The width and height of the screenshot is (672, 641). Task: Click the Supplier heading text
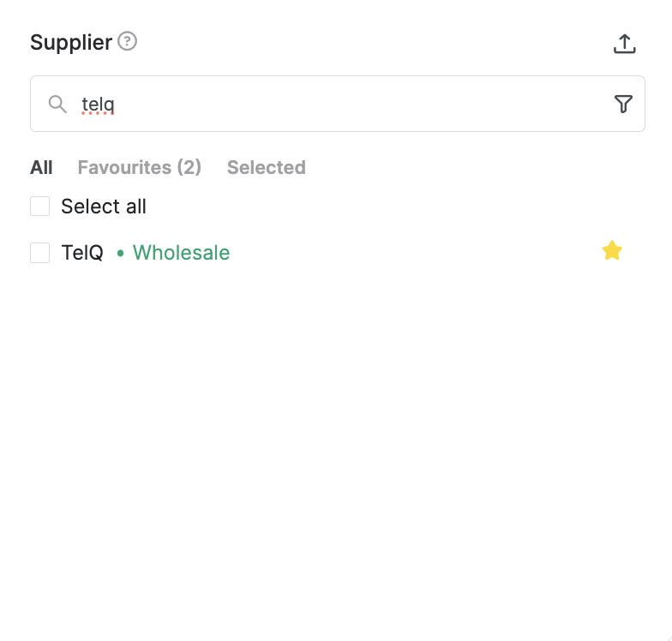point(70,43)
